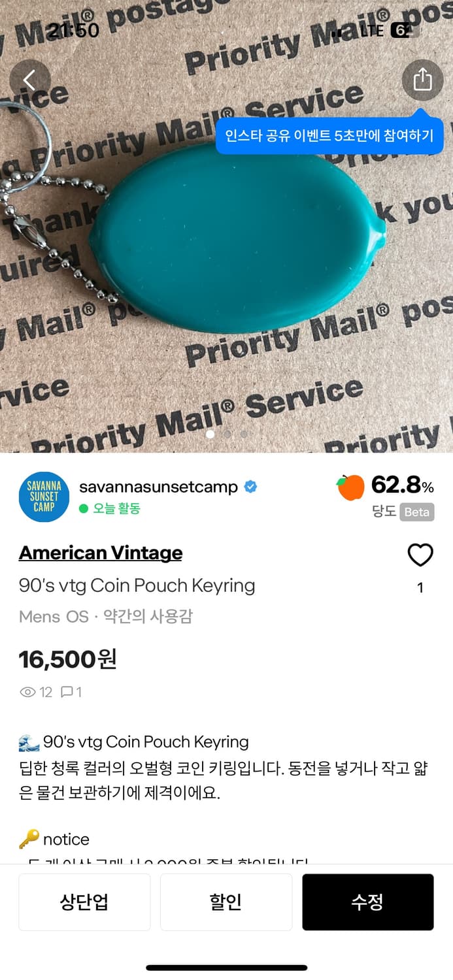Tap the 상단업 button
Image resolution: width=453 pixels, height=980 pixels.
point(84,902)
